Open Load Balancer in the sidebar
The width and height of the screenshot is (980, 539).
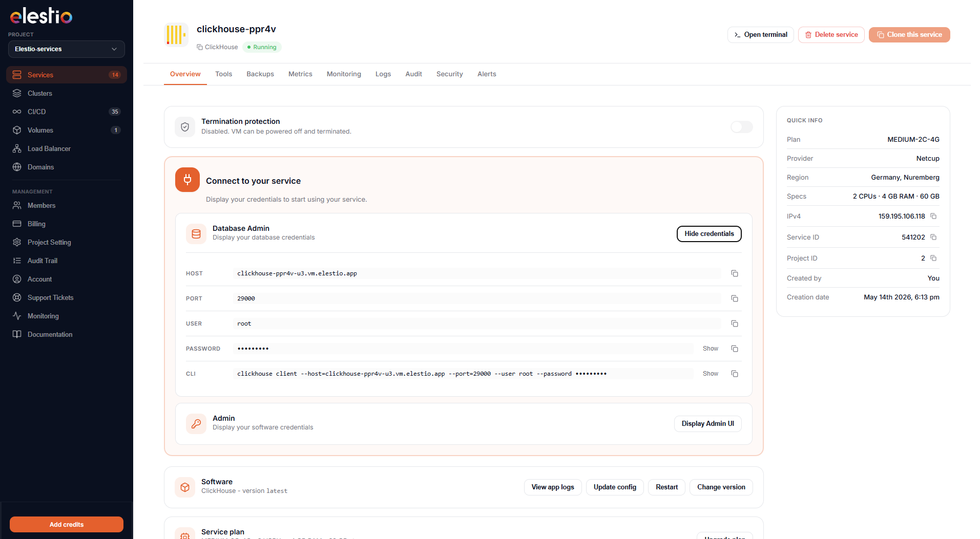(x=67, y=148)
